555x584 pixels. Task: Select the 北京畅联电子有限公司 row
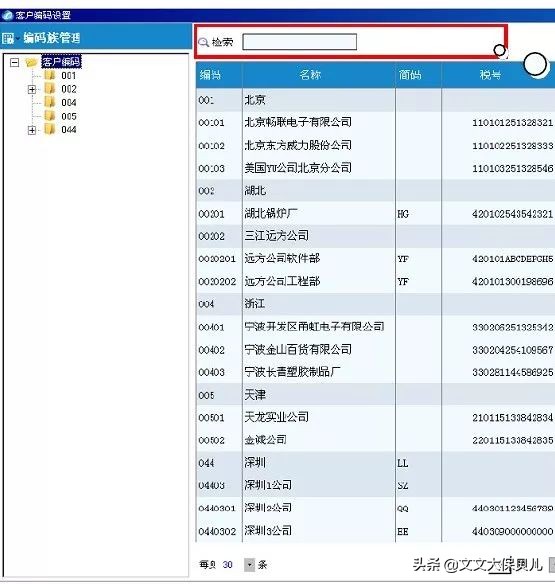375,123
